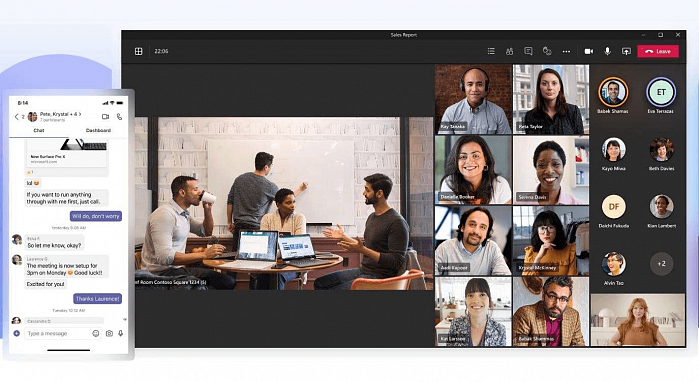Select Kayo Miwa avatar
The height and width of the screenshot is (382, 699).
click(613, 149)
